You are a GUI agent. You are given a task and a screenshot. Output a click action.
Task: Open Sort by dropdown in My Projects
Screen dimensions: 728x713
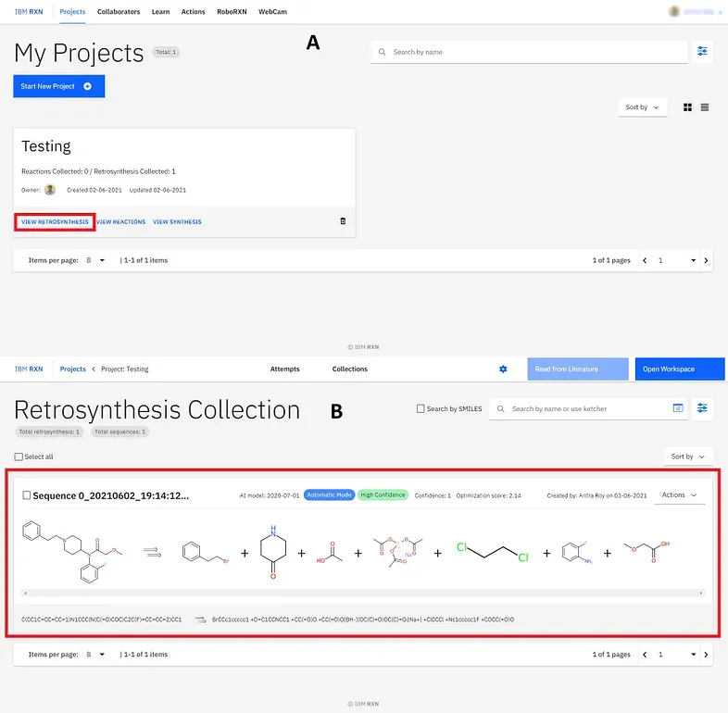click(x=643, y=107)
